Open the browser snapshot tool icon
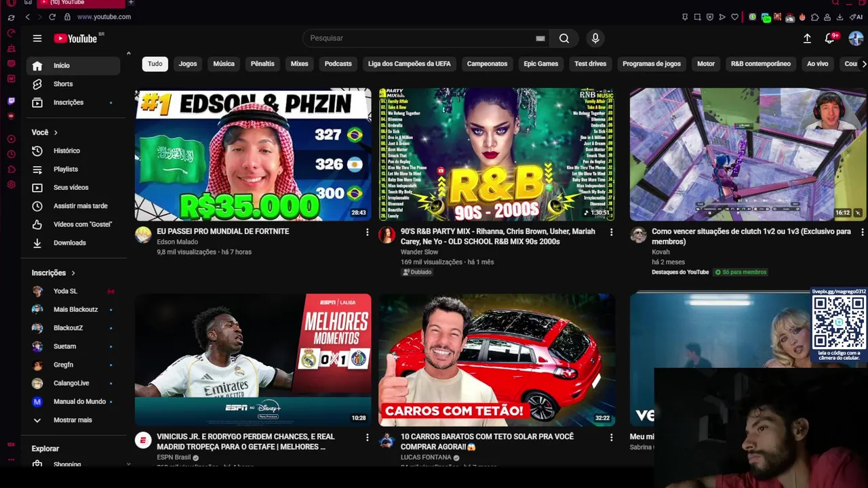Image resolution: width=868 pixels, height=488 pixels. point(697,17)
